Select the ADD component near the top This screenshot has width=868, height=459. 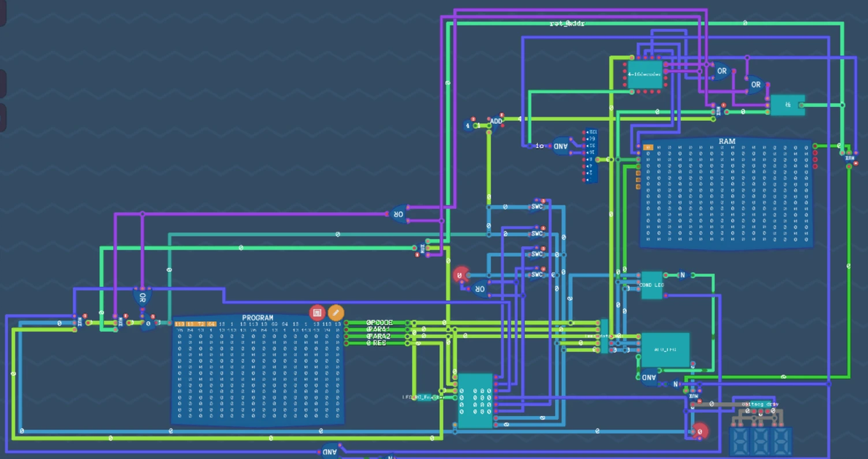tap(496, 121)
